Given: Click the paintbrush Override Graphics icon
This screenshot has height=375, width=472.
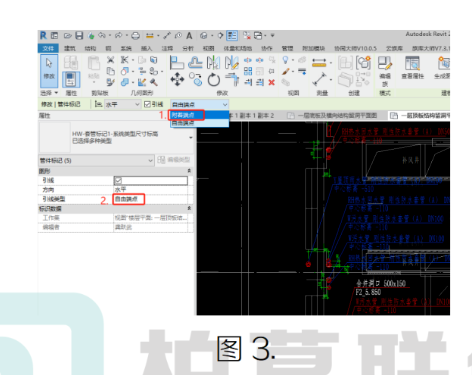Looking at the screenshot, I should [x=286, y=71].
